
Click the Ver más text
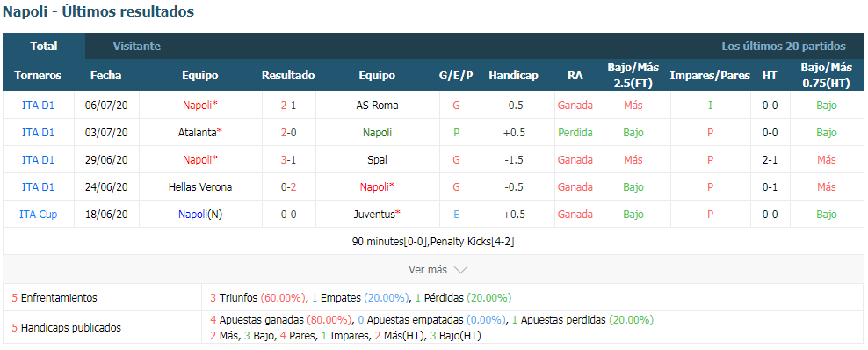(427, 270)
